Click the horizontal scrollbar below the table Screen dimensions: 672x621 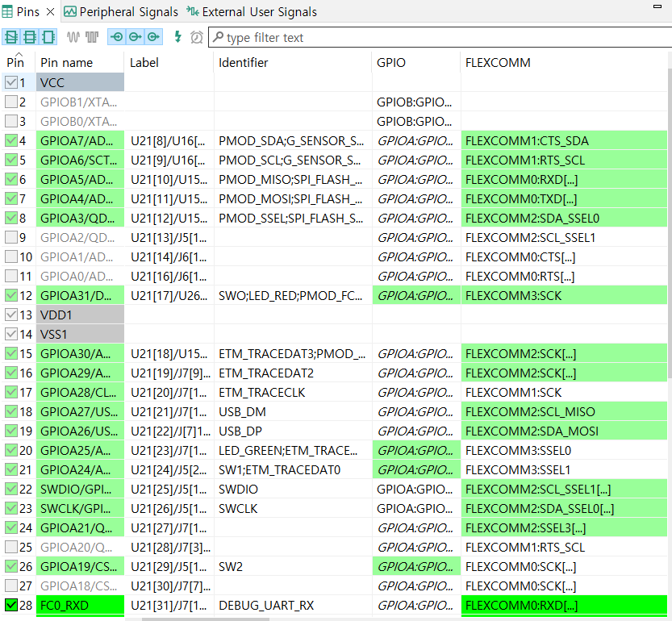[206, 619]
